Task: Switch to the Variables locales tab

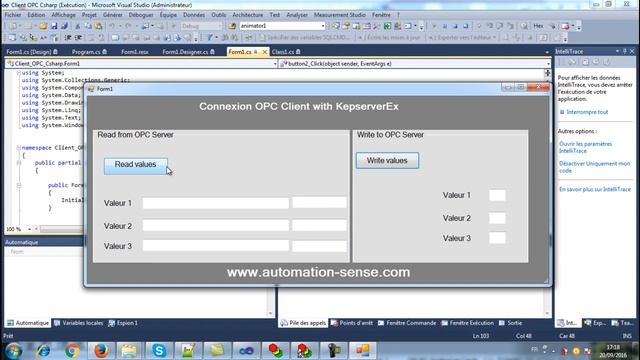Action: tap(78, 323)
